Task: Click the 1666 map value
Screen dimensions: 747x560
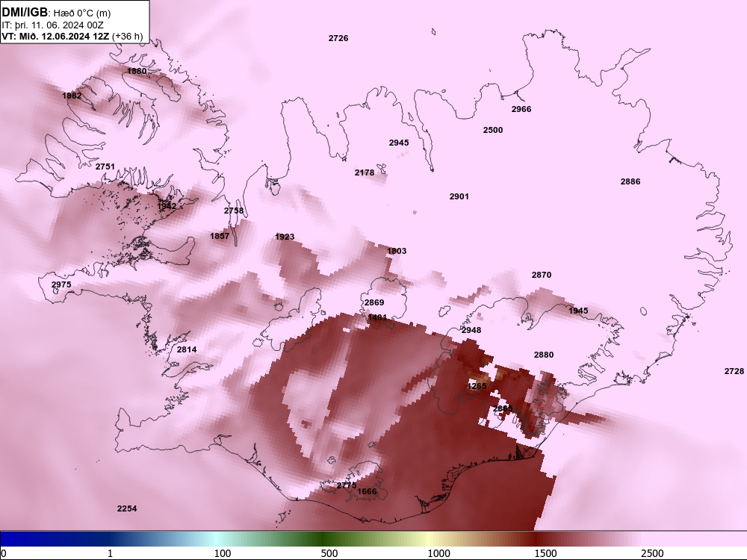Action: [367, 491]
